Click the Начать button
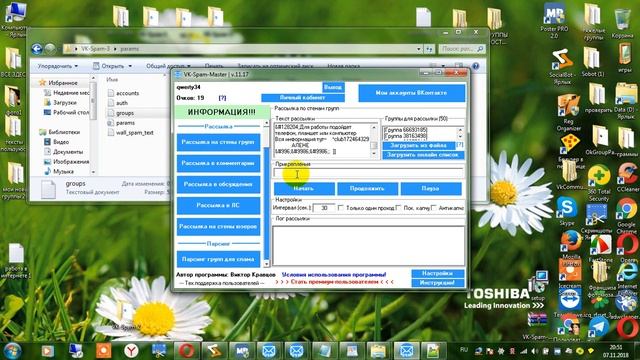Screen dimensions: 640x360 (x=304, y=189)
